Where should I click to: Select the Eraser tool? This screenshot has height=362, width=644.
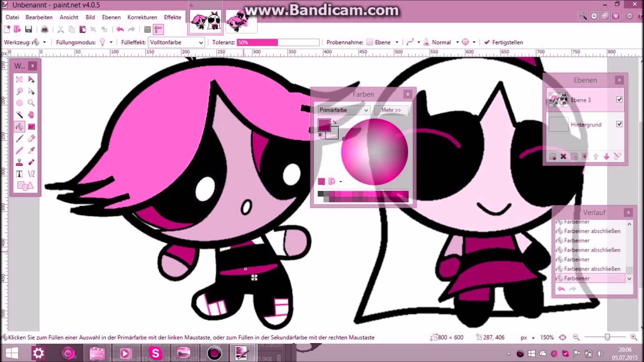pyautogui.click(x=31, y=138)
